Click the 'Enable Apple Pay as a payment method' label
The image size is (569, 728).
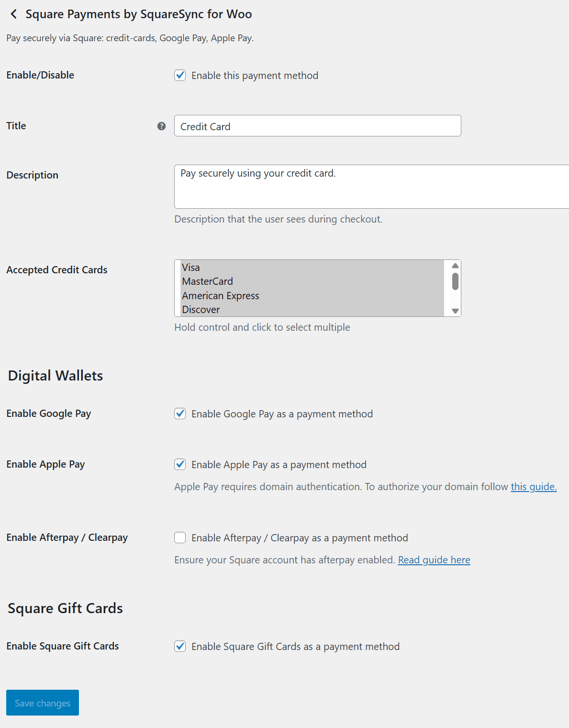[x=279, y=465]
